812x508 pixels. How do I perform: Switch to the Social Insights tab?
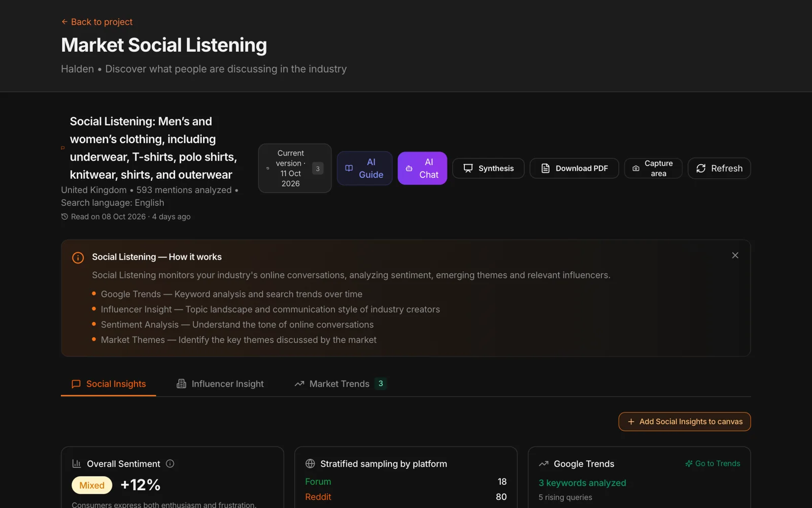(x=109, y=384)
